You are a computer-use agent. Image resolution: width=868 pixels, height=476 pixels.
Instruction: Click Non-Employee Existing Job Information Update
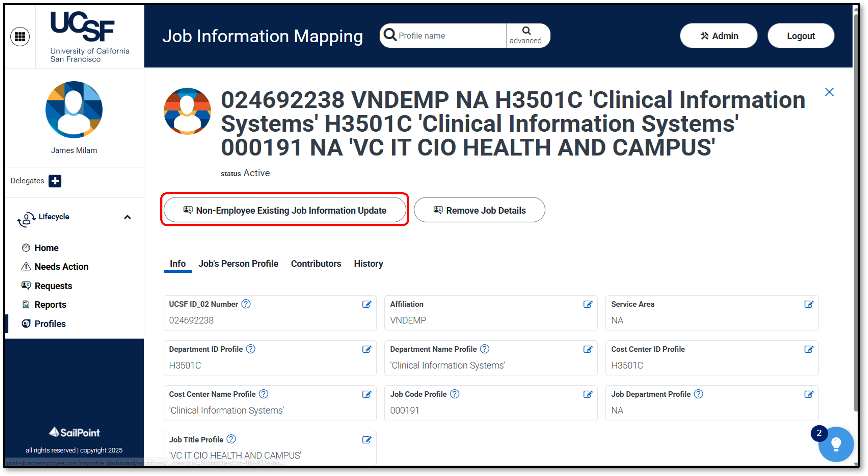[x=285, y=210]
